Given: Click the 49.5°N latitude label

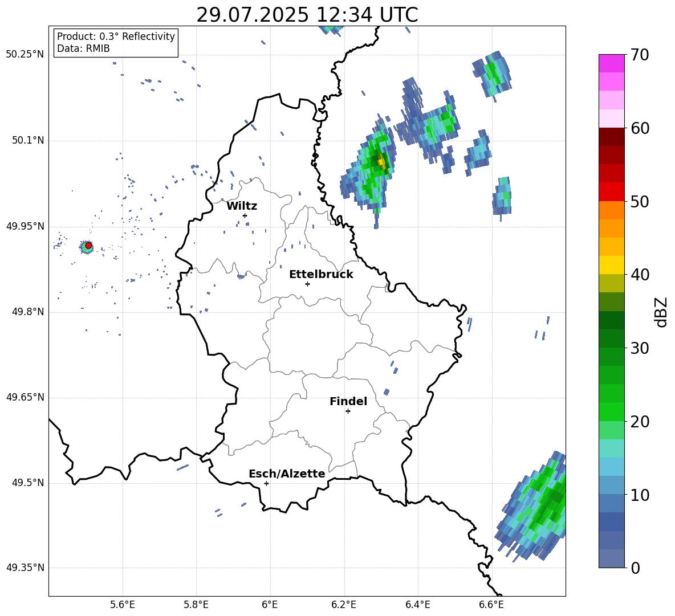Looking at the screenshot, I should pos(27,483).
